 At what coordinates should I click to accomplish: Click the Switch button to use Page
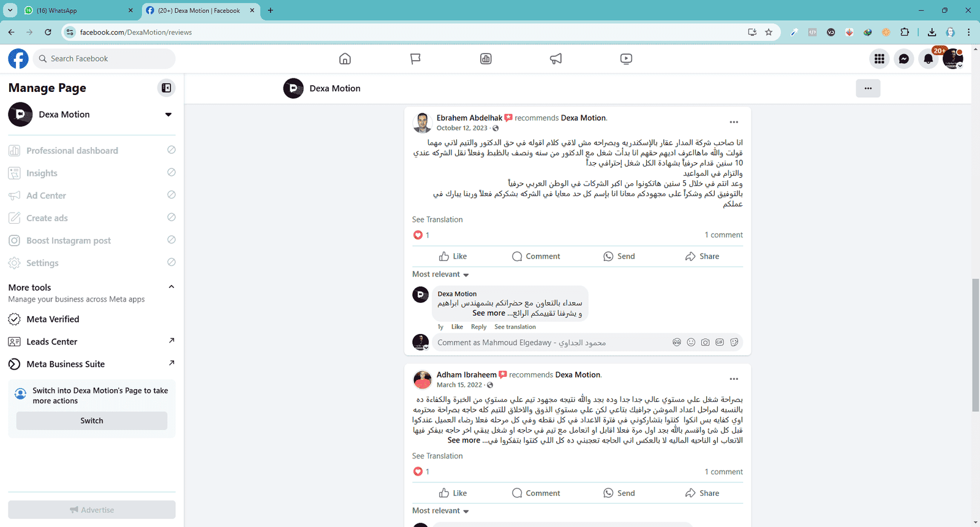click(92, 421)
